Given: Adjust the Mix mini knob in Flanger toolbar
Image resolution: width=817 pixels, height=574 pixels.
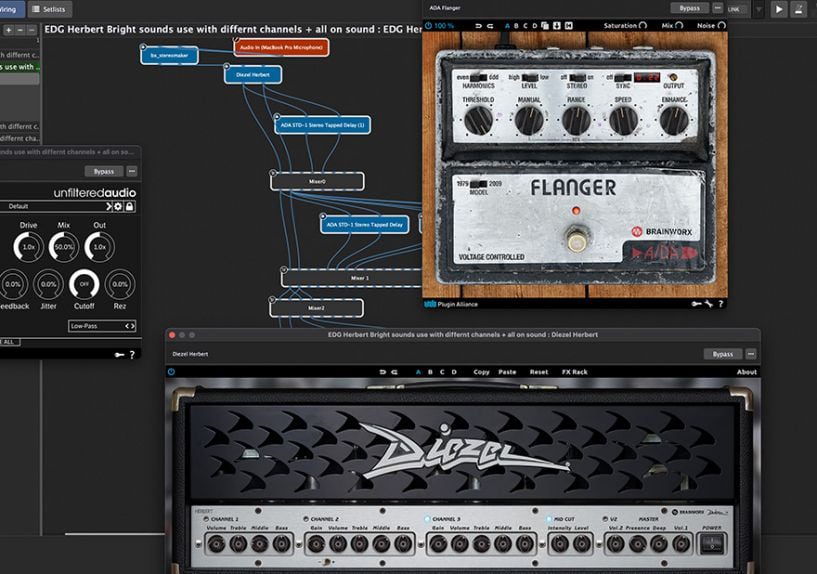Looking at the screenshot, I should click(679, 26).
